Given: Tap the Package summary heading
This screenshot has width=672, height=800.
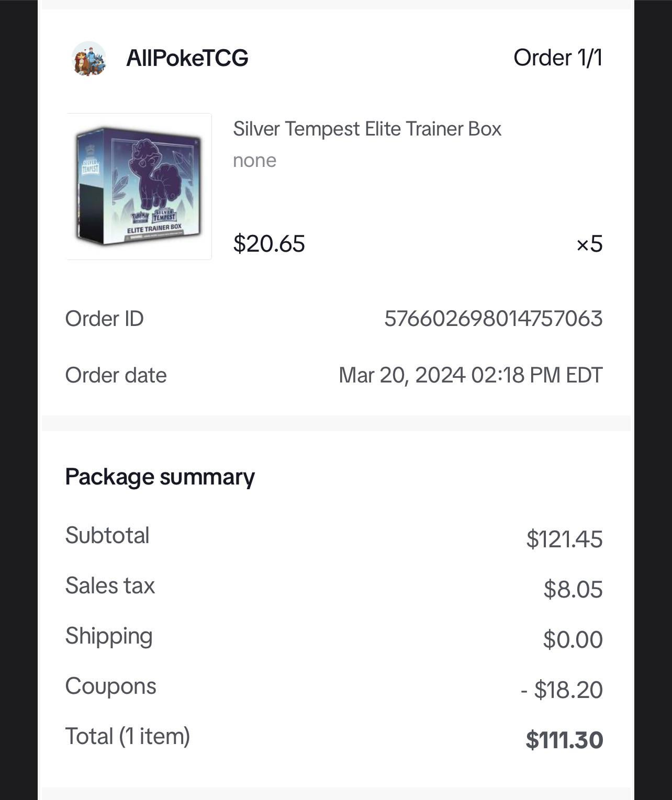Looking at the screenshot, I should pyautogui.click(x=160, y=477).
